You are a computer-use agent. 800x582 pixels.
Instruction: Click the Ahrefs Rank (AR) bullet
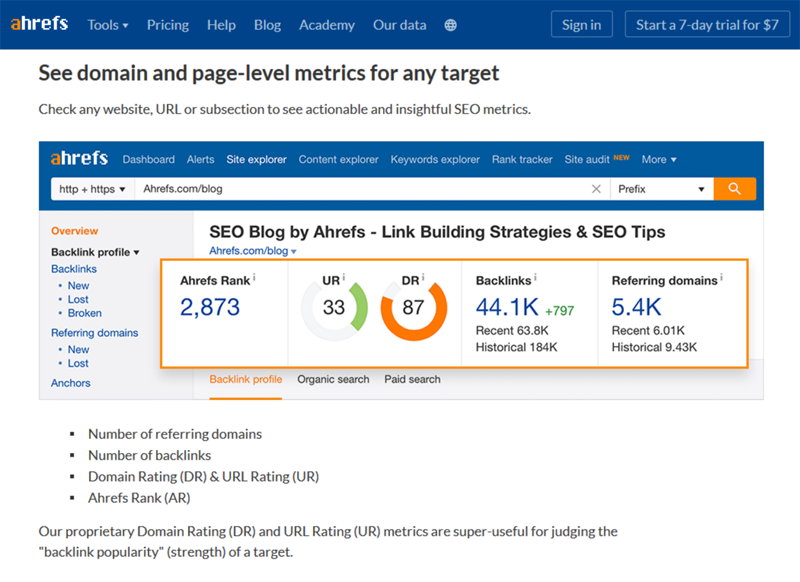(x=139, y=498)
